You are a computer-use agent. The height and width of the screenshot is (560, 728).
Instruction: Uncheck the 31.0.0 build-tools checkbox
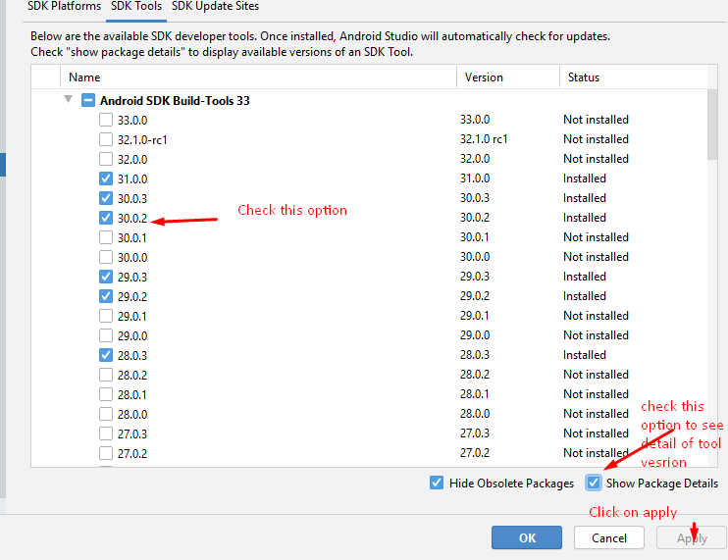pyautogui.click(x=106, y=178)
